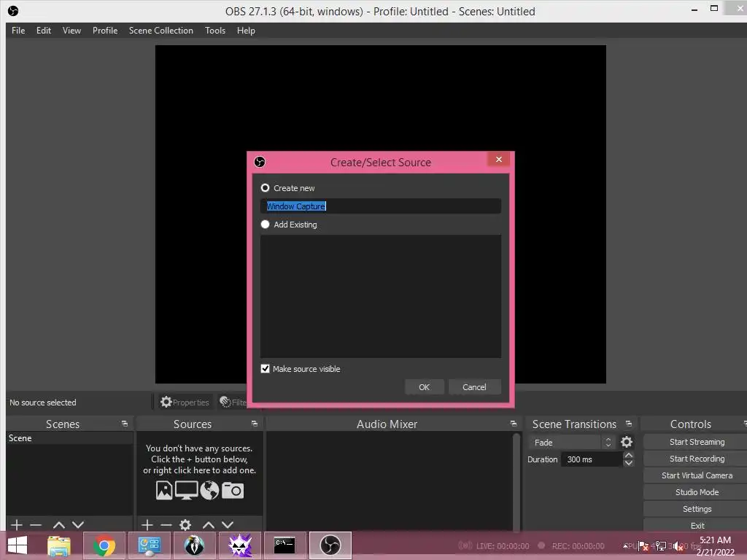Viewport: 747px width, 560px height.
Task: Add a source with plus icon
Action: [147, 525]
